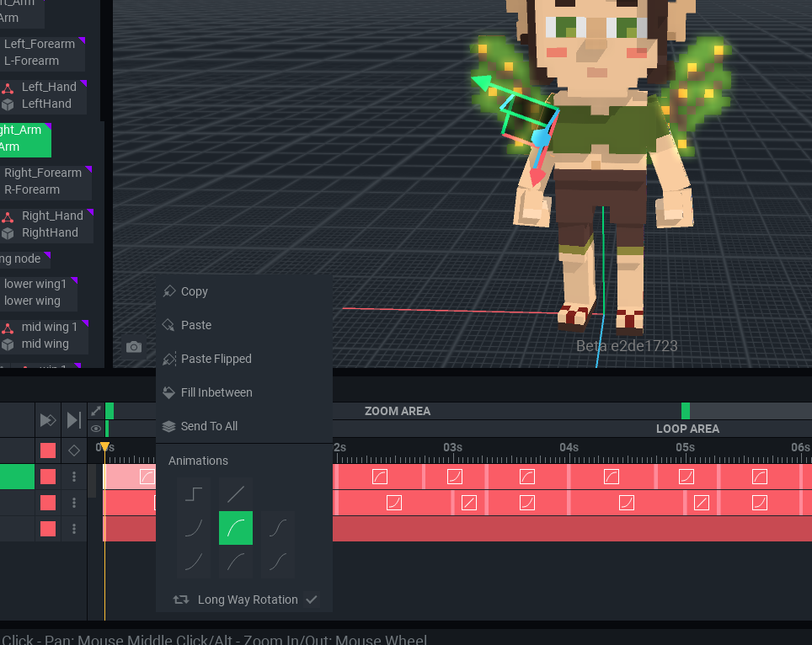Select the Left_Forearm node
The width and height of the screenshot is (812, 645).
pyautogui.click(x=42, y=52)
